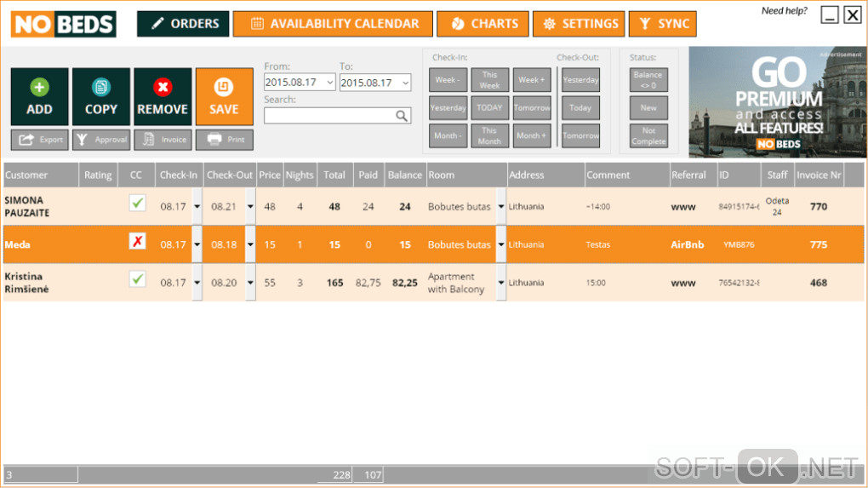Sort by the Balance column header
The width and height of the screenshot is (868, 488).
coord(405,175)
